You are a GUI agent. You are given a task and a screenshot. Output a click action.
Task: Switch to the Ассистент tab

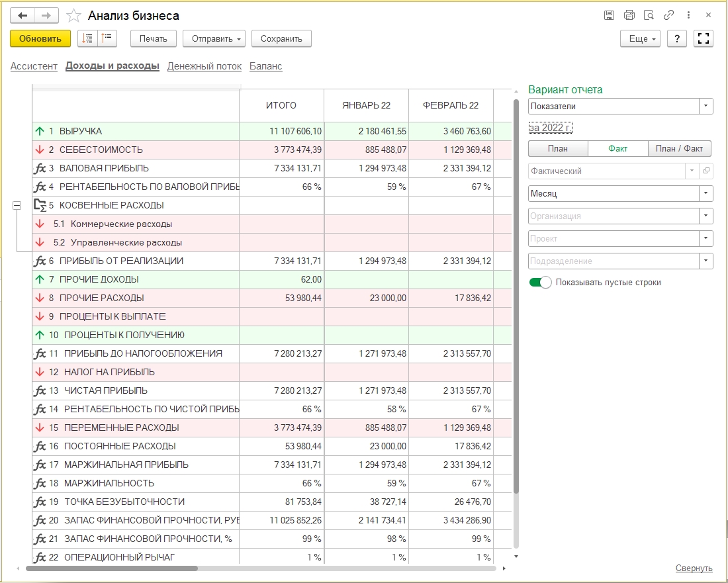34,66
